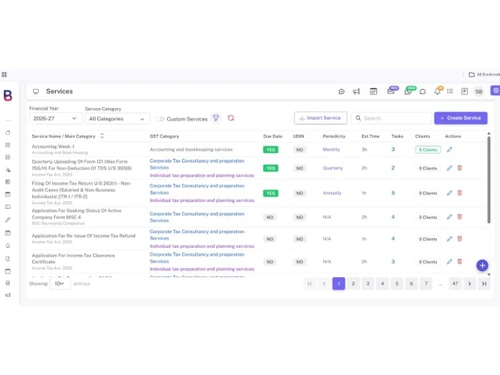Open the WhatsApp icon with green badge
This screenshot has width=500, height=375.
[409, 90]
